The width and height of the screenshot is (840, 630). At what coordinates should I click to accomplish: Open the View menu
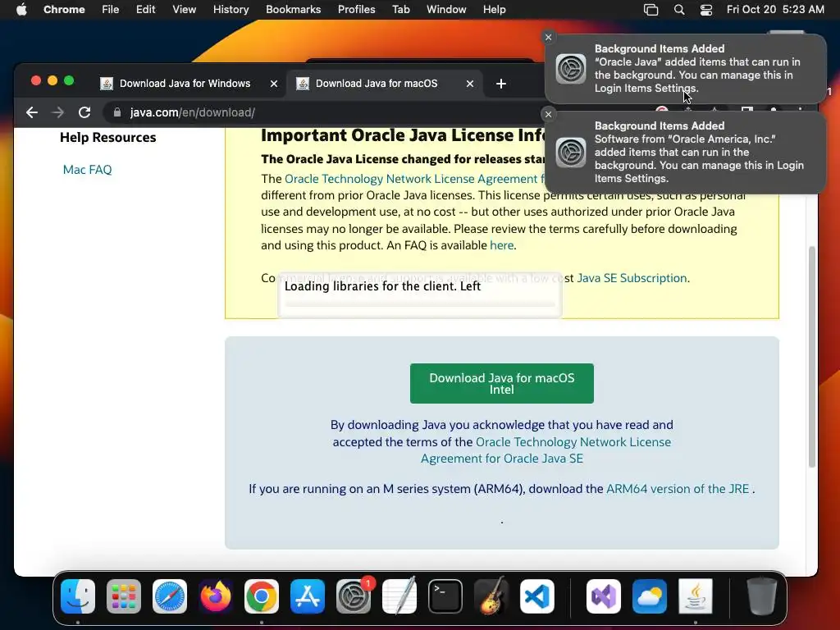184,10
